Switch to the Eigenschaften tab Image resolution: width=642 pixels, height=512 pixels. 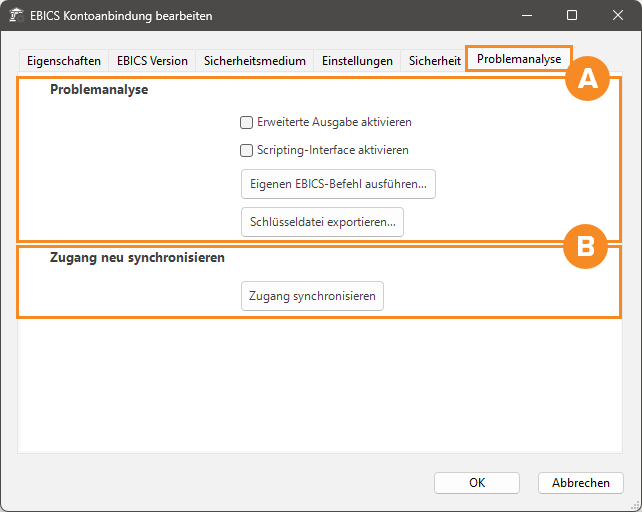(x=63, y=60)
